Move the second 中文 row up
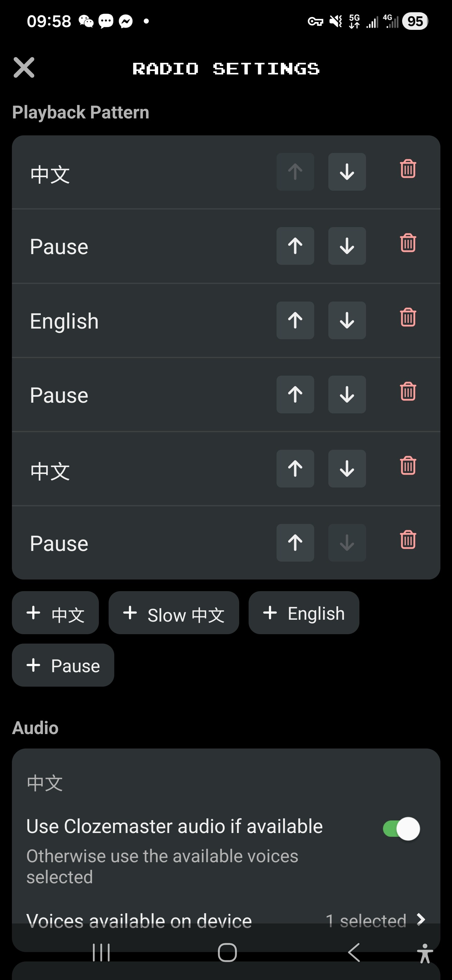 pyautogui.click(x=295, y=469)
